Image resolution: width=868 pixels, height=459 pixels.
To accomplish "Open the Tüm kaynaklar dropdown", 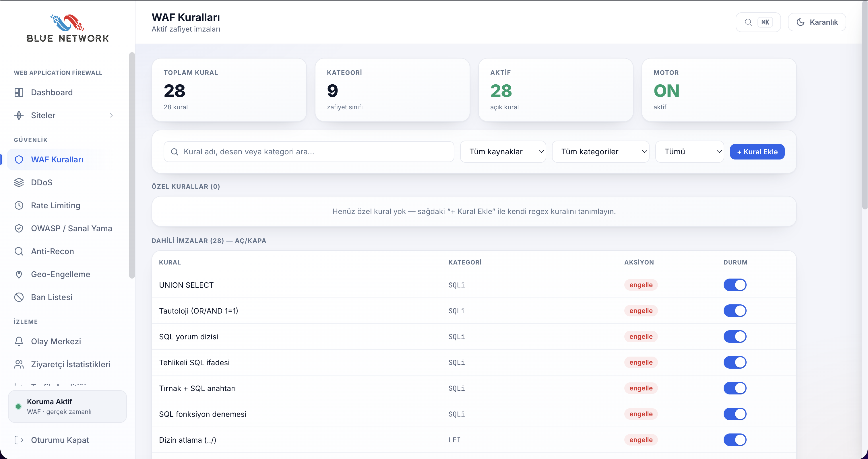I will (503, 151).
